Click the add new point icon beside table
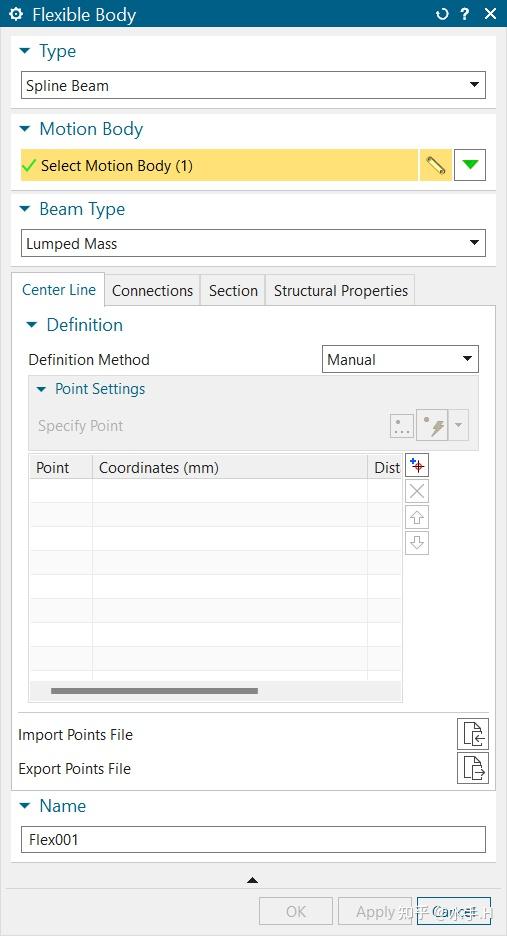 click(x=417, y=466)
